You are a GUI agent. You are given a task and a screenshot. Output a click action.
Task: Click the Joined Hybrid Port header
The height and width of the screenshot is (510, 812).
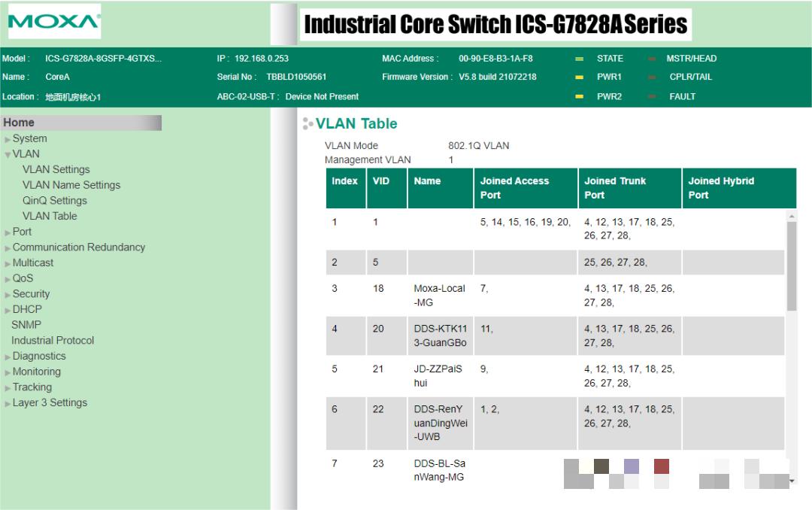coord(739,188)
